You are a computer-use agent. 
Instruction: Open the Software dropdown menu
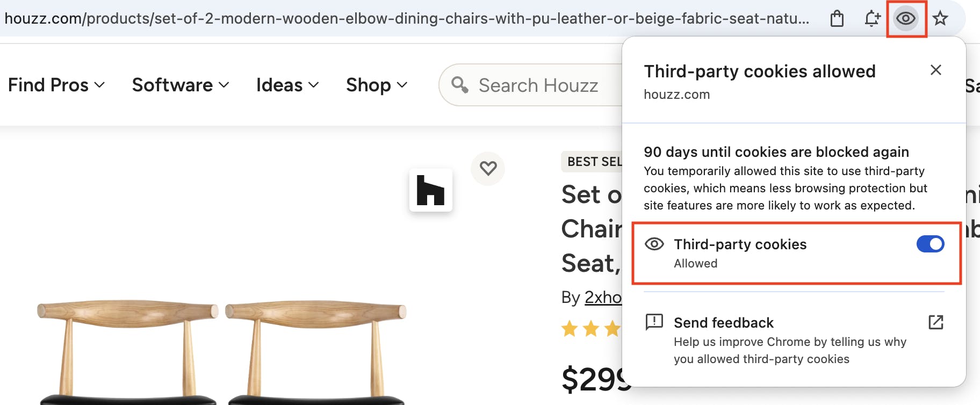click(x=181, y=85)
